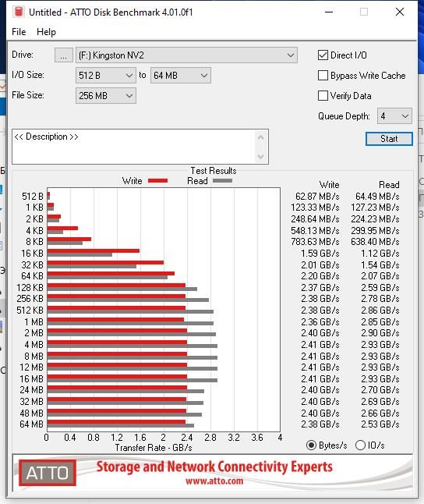Click the gray Read legend swatch
Image resolution: width=424 pixels, height=504 pixels.
pos(222,181)
